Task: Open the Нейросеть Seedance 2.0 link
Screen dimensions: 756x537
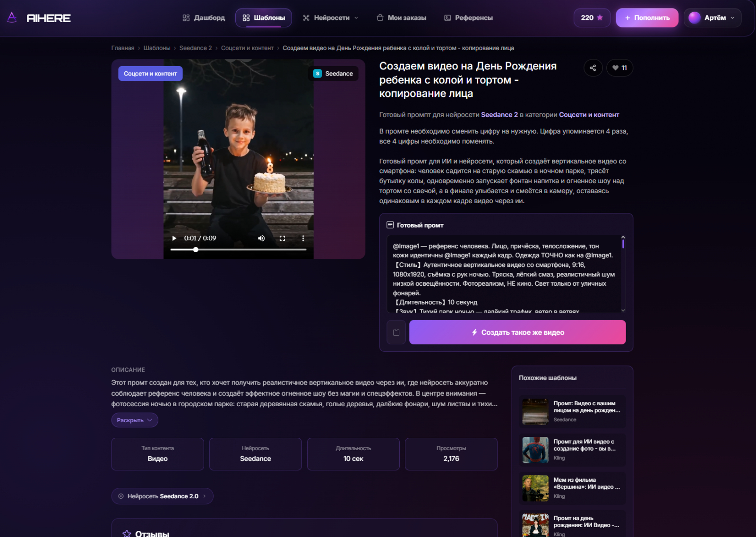Action: [162, 496]
